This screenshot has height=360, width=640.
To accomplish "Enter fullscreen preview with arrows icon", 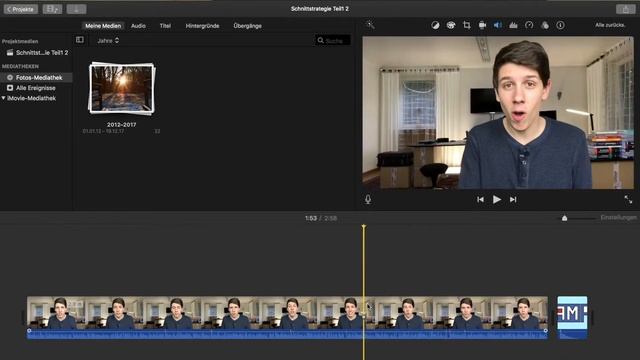I will (628, 199).
